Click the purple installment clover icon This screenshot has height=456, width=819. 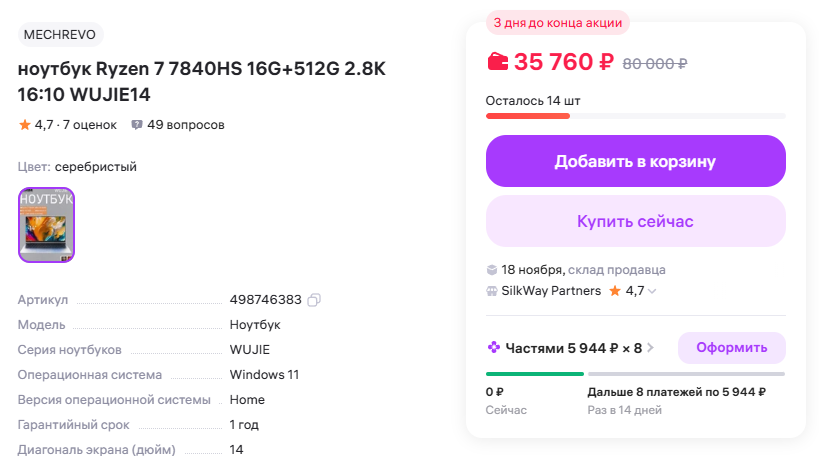[x=494, y=347]
